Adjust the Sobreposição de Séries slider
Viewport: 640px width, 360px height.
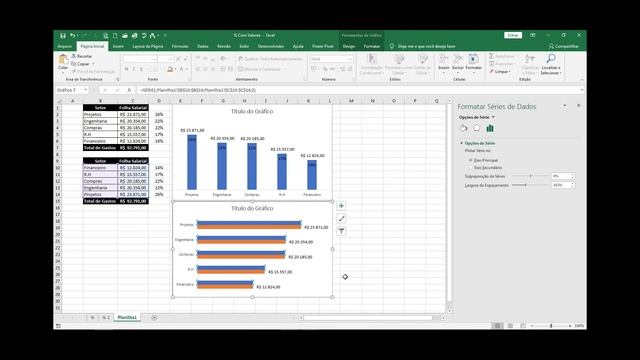click(x=530, y=176)
